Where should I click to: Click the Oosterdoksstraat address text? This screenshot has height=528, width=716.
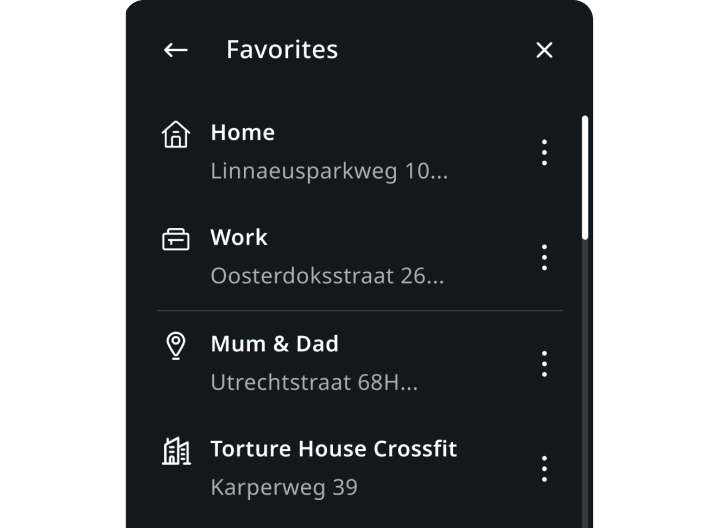point(329,276)
